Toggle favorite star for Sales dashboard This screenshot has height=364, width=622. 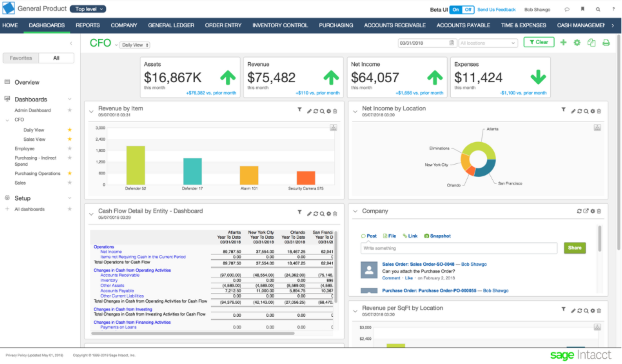pyautogui.click(x=70, y=183)
